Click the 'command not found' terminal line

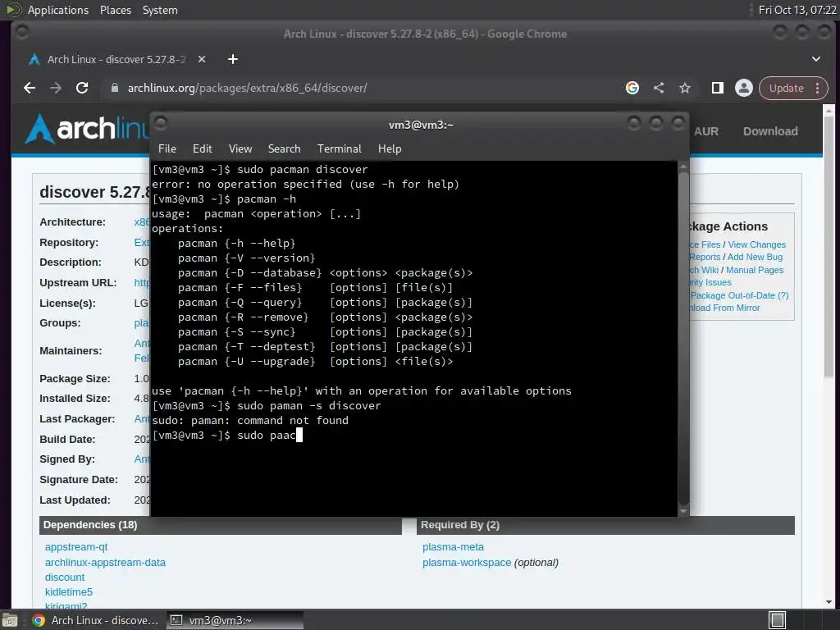(249, 421)
